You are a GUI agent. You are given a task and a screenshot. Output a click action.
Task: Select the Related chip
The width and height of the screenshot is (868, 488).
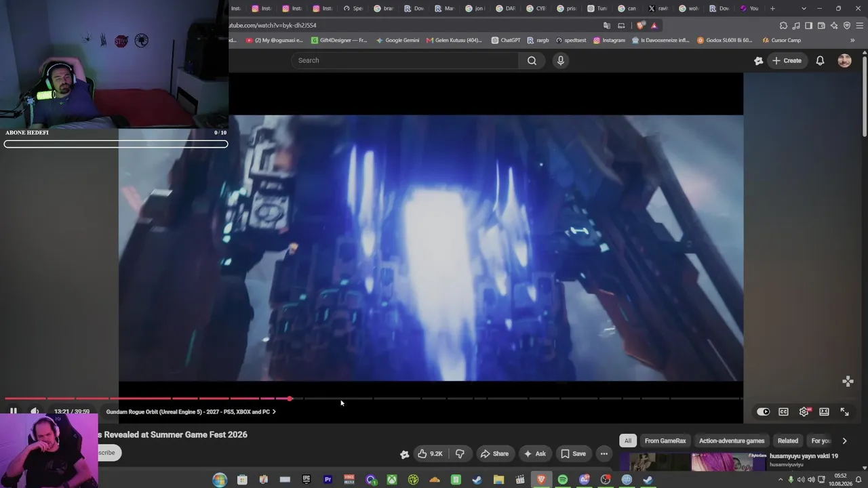(x=788, y=441)
